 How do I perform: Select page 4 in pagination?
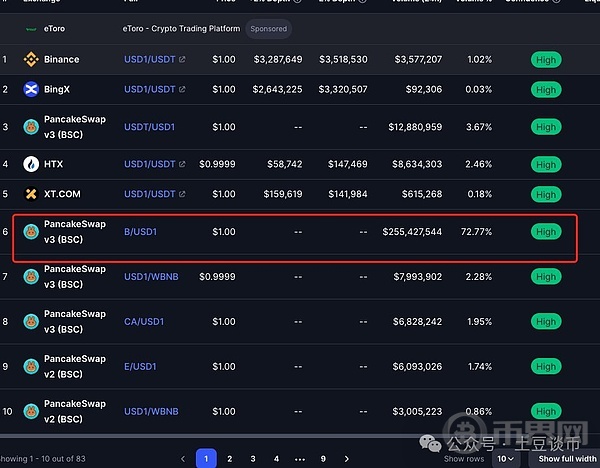coord(276,458)
